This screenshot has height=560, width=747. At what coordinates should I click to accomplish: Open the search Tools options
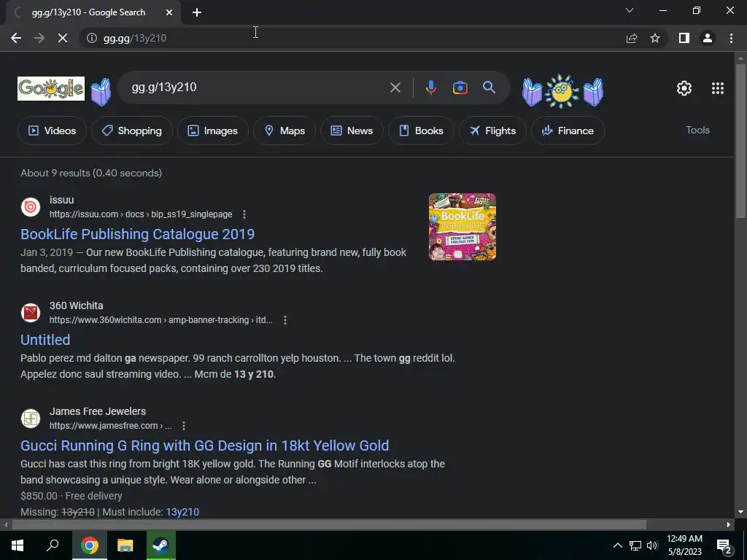[x=697, y=130]
